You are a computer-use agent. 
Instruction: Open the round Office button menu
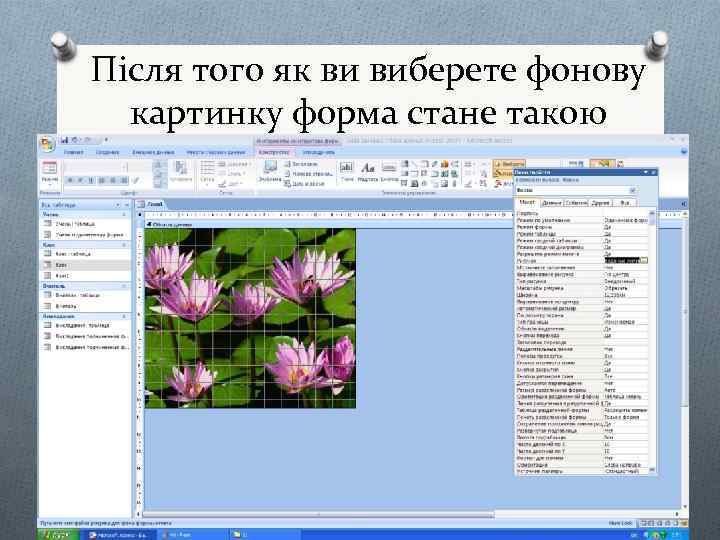pos(48,144)
